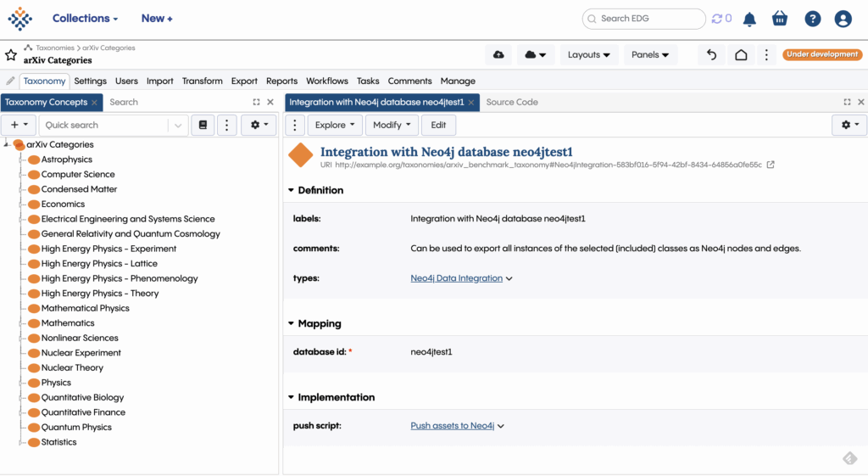
Task: Open URI external link icon
Action: tap(770, 165)
